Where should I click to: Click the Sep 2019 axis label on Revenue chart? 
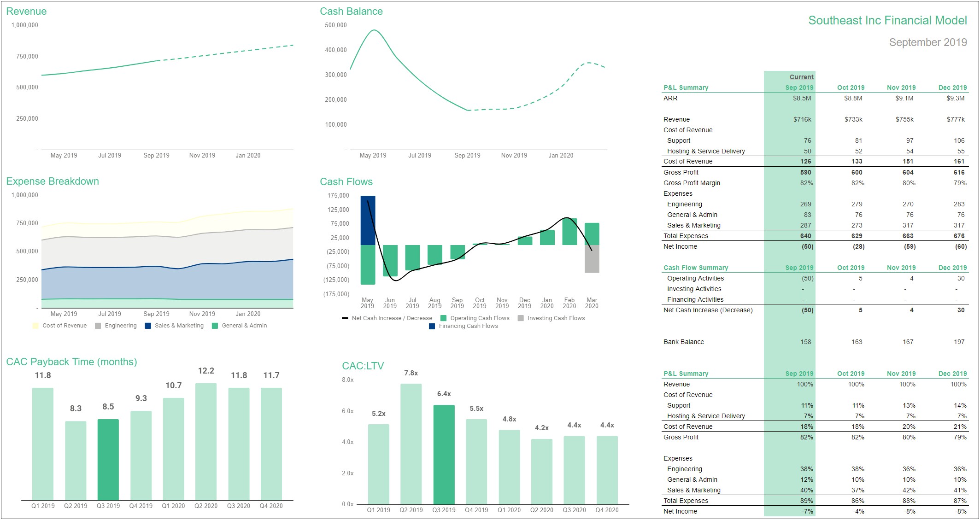tap(156, 156)
